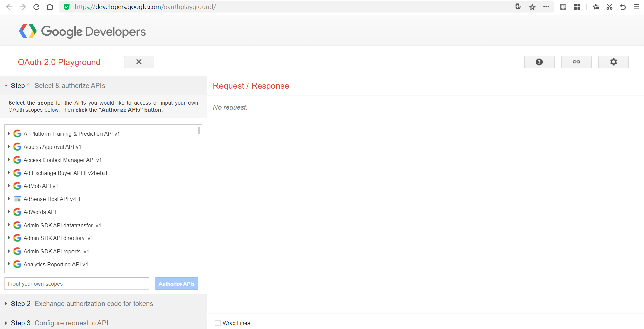Open the address bar more options dots
This screenshot has height=329, width=644.
(x=546, y=7)
